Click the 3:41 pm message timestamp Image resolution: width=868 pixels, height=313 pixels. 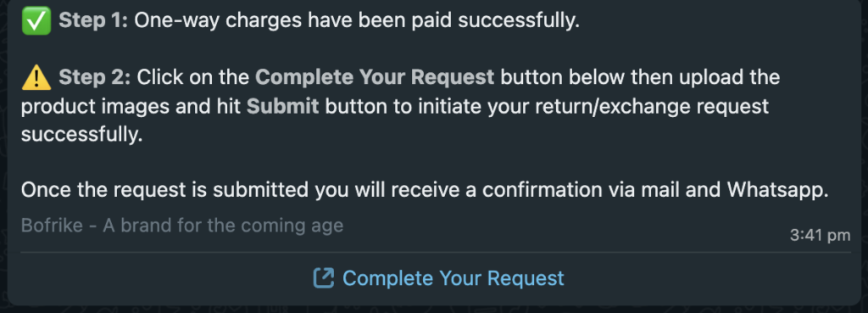pos(820,236)
